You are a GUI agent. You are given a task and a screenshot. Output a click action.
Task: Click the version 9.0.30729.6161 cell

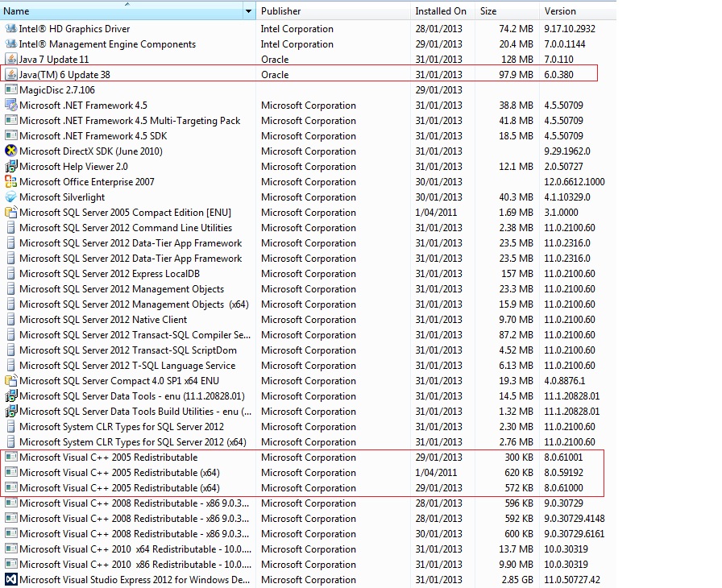[575, 534]
